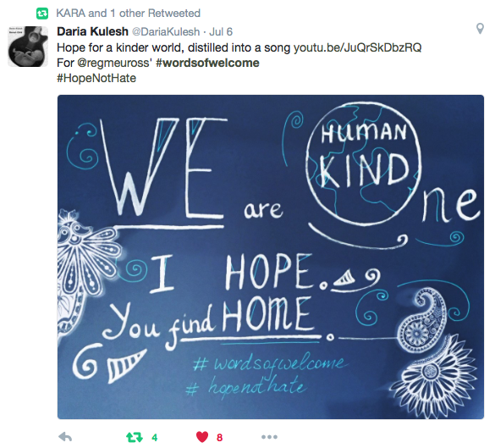Open the 'We are One' artwork image
Image resolution: width=495 pixels, height=448 pixels.
[271, 257]
